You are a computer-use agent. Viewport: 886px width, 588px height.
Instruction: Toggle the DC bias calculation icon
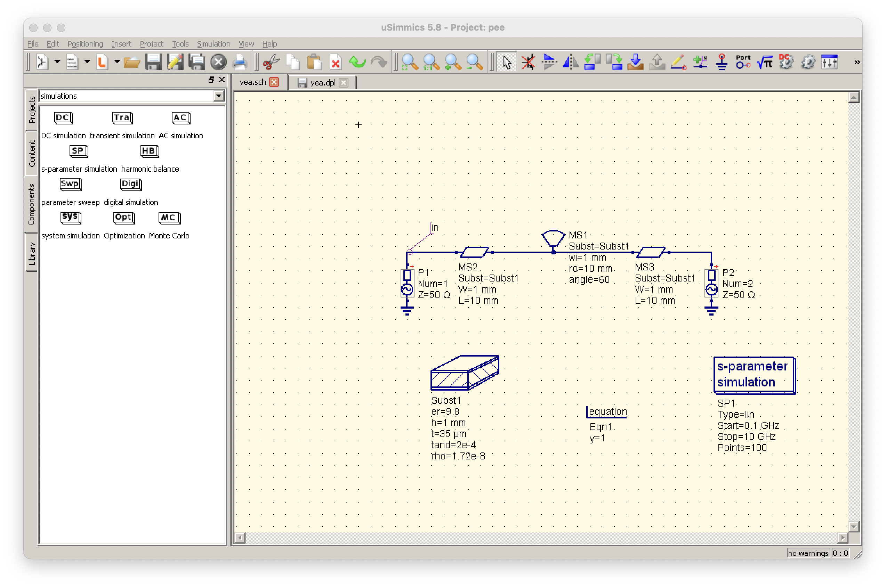pyautogui.click(x=786, y=62)
